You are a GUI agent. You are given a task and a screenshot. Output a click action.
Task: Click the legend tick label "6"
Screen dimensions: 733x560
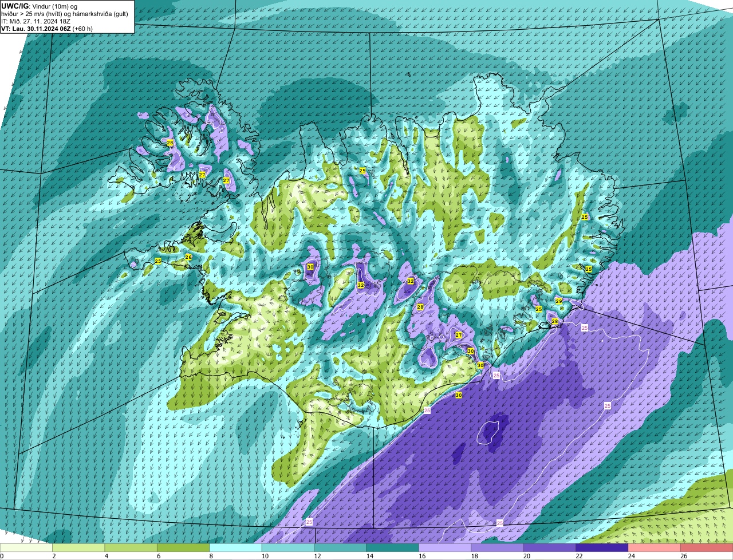159,555
